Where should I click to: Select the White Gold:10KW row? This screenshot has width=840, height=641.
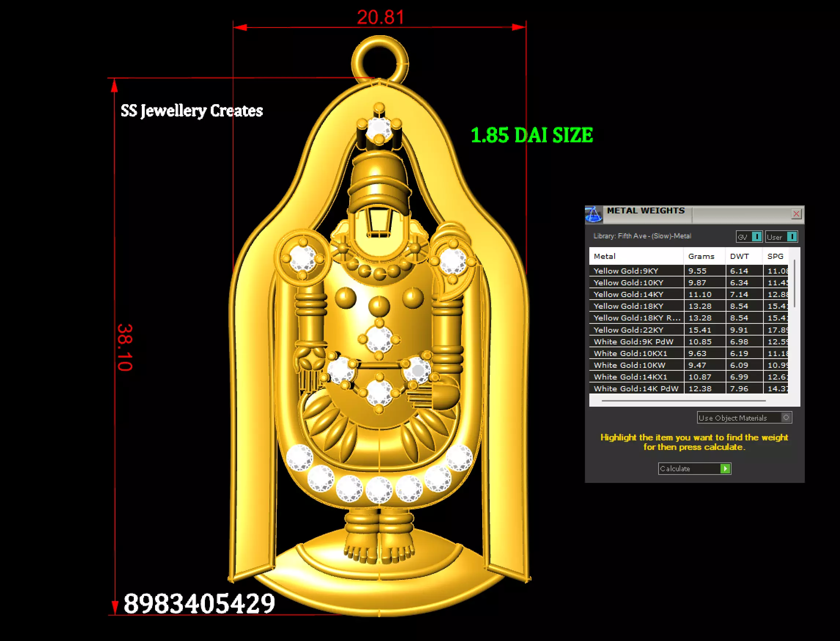tap(689, 365)
